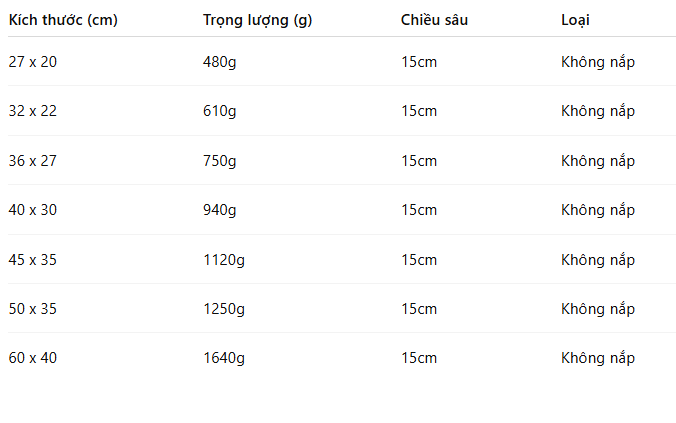Click '15cm' depth in the 27 x 20 row
The width and height of the screenshot is (676, 423).
click(419, 62)
